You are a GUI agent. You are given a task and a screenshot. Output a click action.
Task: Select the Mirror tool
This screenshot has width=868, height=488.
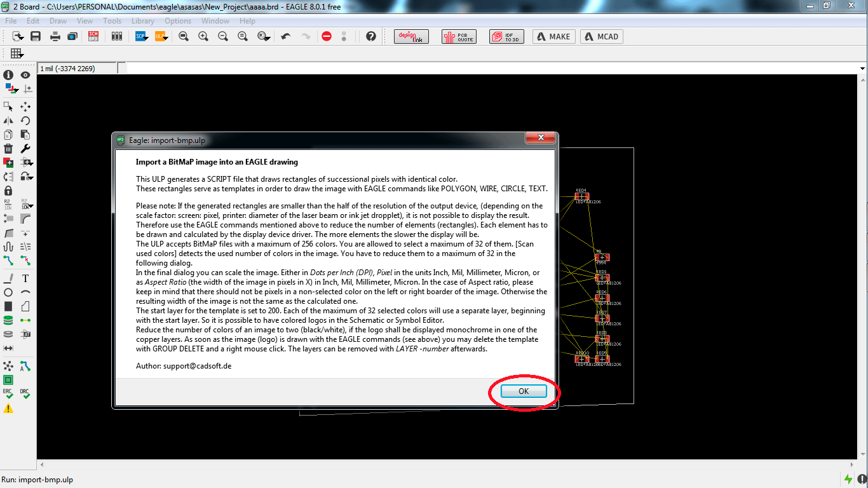pos(8,120)
